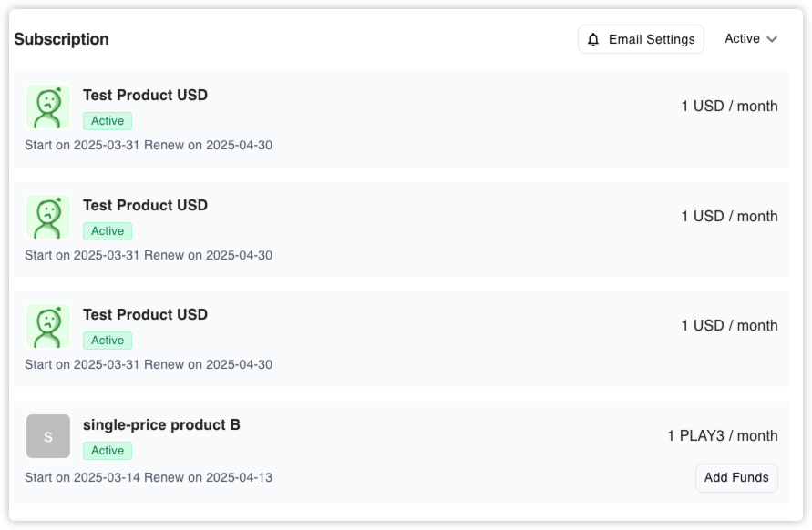Open the third Test Product USD title
The image size is (812, 530).
tap(145, 314)
